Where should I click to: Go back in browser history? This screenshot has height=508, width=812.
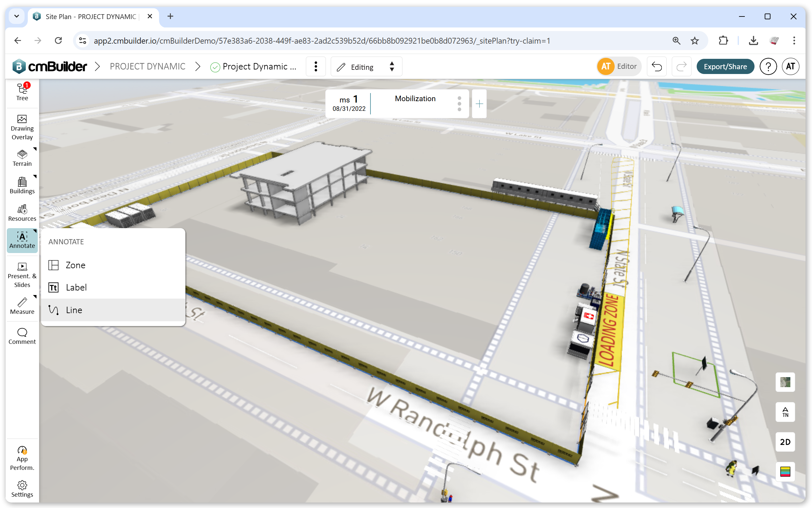coord(17,41)
